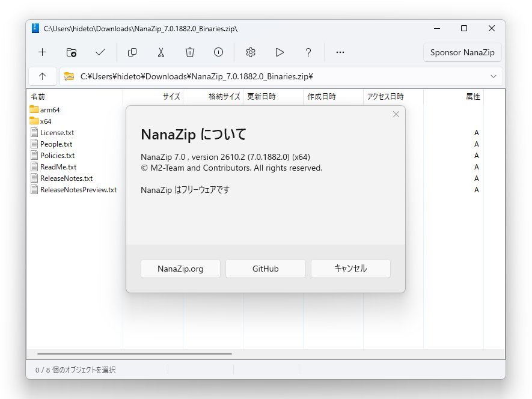The width and height of the screenshot is (532, 399).
Task: Click the horizontal scrollbar of file list
Action: coord(135,354)
